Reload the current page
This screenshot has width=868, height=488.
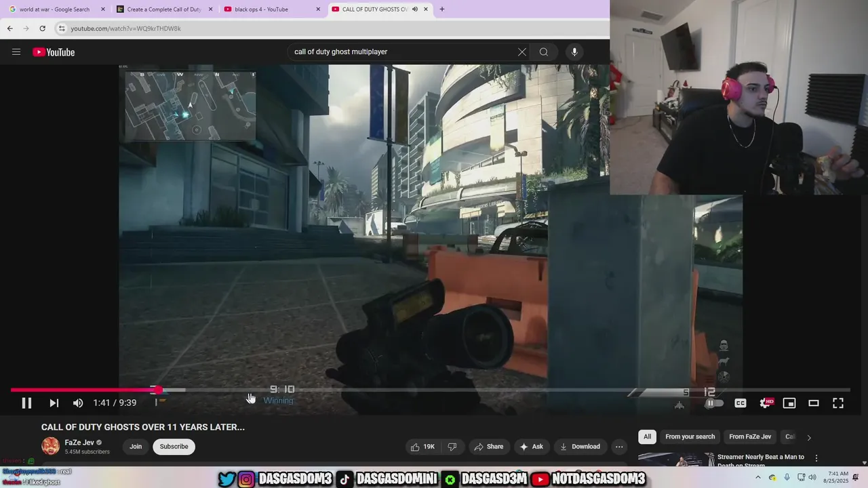pos(42,28)
